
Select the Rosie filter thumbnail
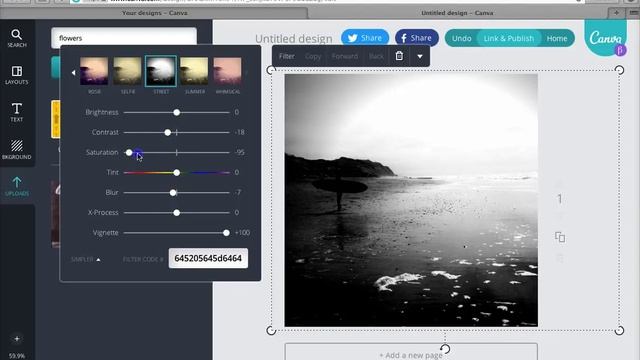pos(94,71)
